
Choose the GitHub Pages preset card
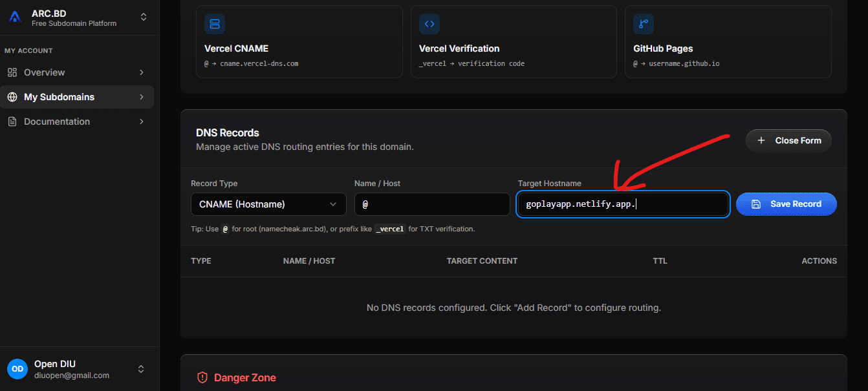[728, 42]
